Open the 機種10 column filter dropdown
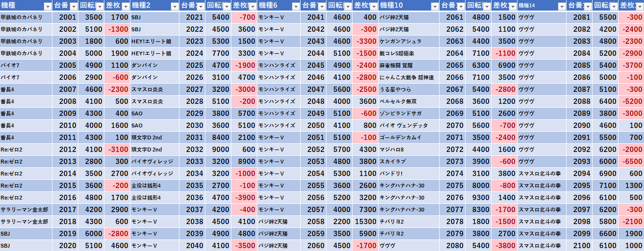The width and height of the screenshot is (644, 251). (x=435, y=6)
